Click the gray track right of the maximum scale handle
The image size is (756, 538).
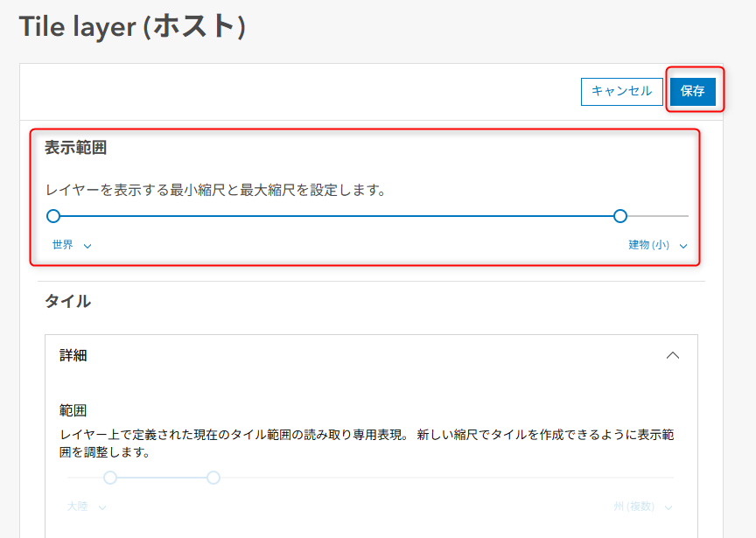tap(656, 216)
